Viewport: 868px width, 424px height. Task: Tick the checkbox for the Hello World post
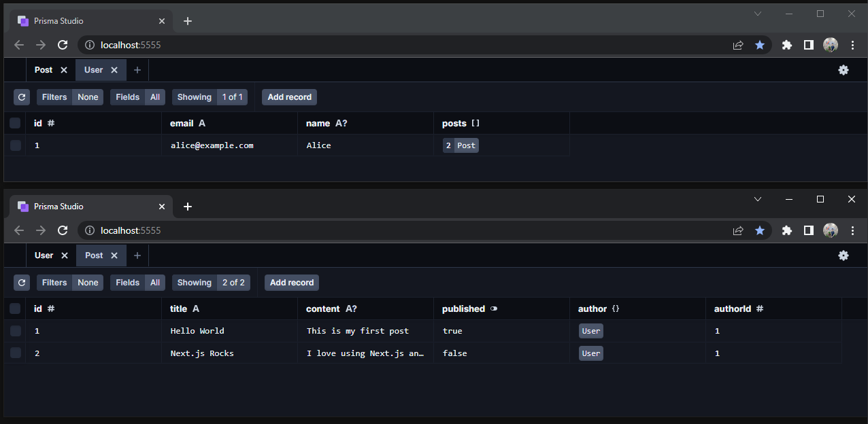(x=15, y=331)
